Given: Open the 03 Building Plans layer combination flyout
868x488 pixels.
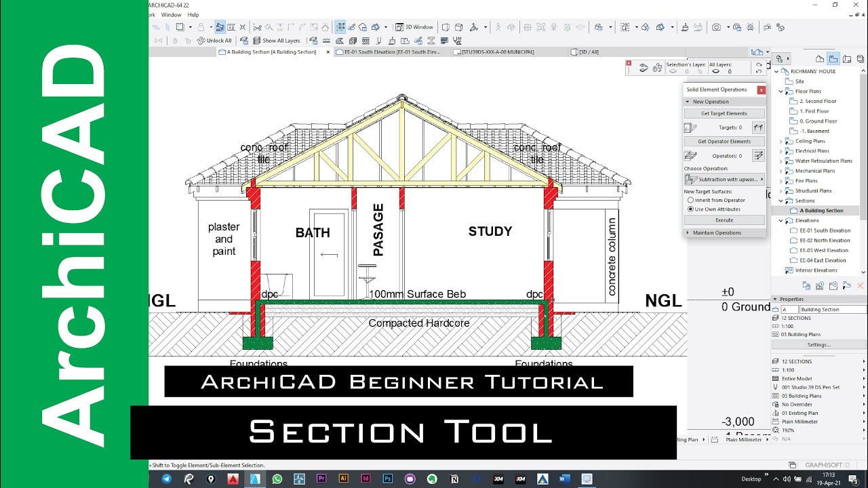Looking at the screenshot, I should (x=863, y=396).
